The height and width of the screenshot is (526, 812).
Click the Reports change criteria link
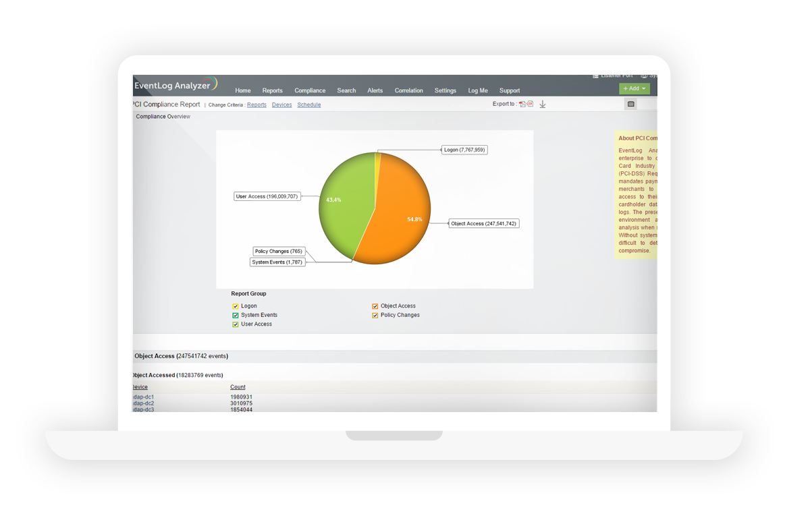[256, 105]
